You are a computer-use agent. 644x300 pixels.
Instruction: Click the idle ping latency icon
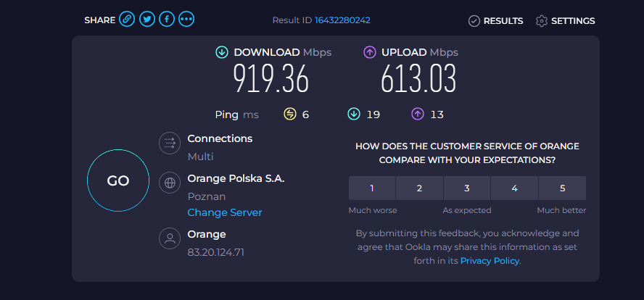click(290, 114)
